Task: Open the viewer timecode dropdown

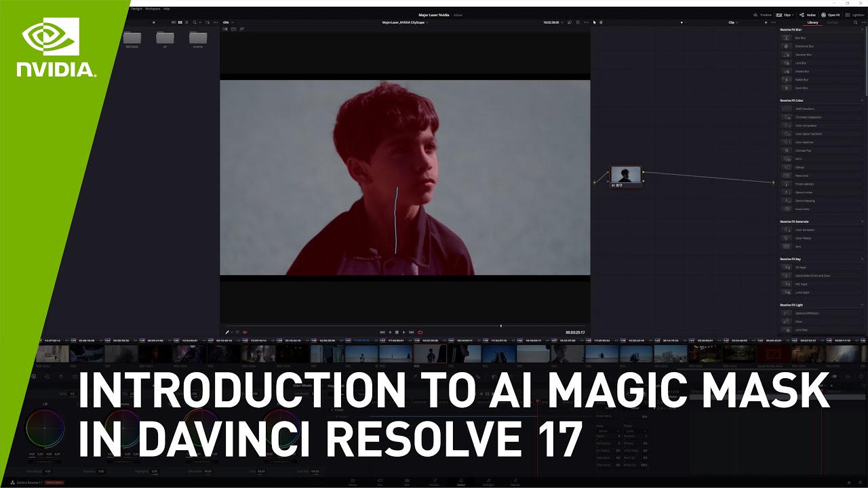Action: [x=553, y=22]
